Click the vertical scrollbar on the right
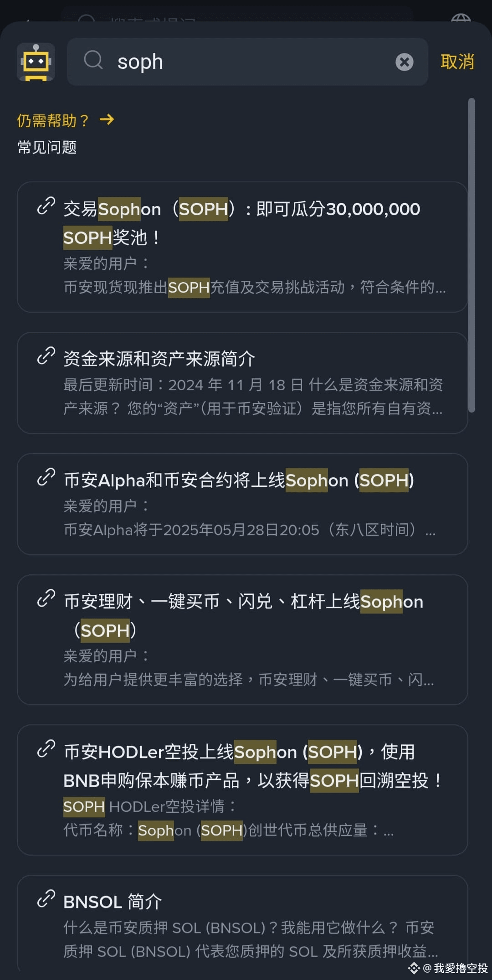This screenshot has height=980, width=492. pyautogui.click(x=472, y=255)
